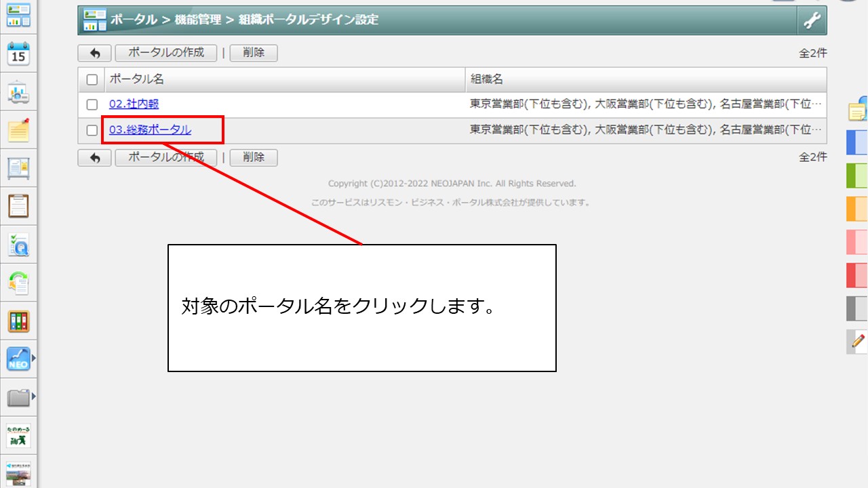The image size is (868, 488).
Task: Click the bottom back arrow button
Action: click(95, 157)
